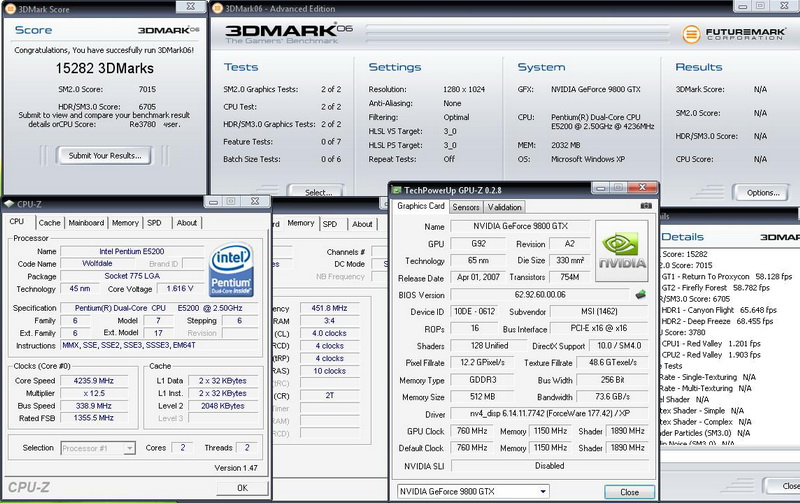The width and height of the screenshot is (800, 503).
Task: Open the SPD tab in front CPU-Z
Action: (154, 223)
